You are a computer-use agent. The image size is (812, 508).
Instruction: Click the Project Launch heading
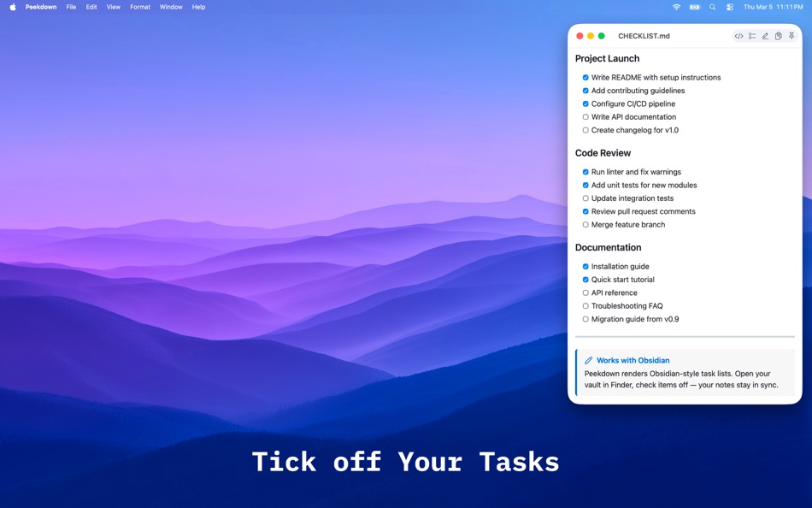(x=607, y=58)
